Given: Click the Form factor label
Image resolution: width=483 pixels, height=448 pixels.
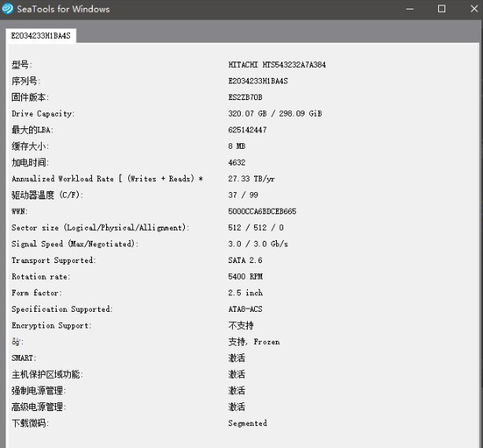Looking at the screenshot, I should coord(37,293).
